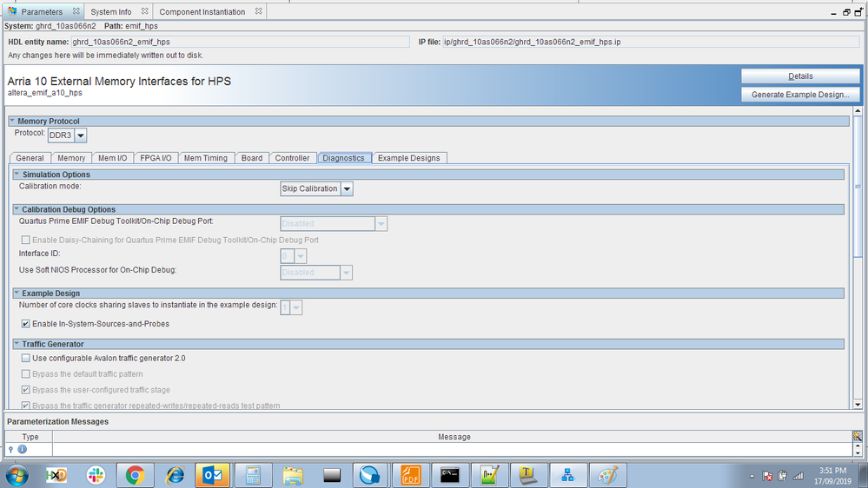The width and height of the screenshot is (868, 488).
Task: Click the power plug tray icon
Action: (x=782, y=476)
